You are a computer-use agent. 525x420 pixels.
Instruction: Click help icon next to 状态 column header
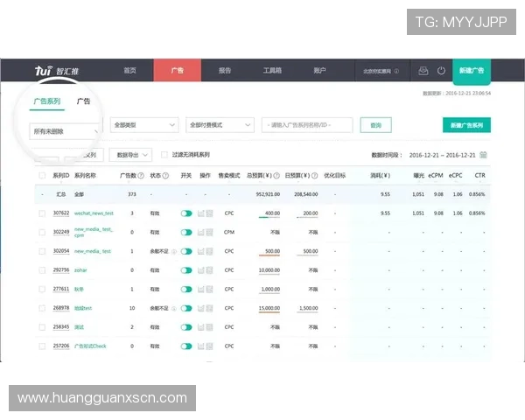pyautogui.click(x=165, y=176)
